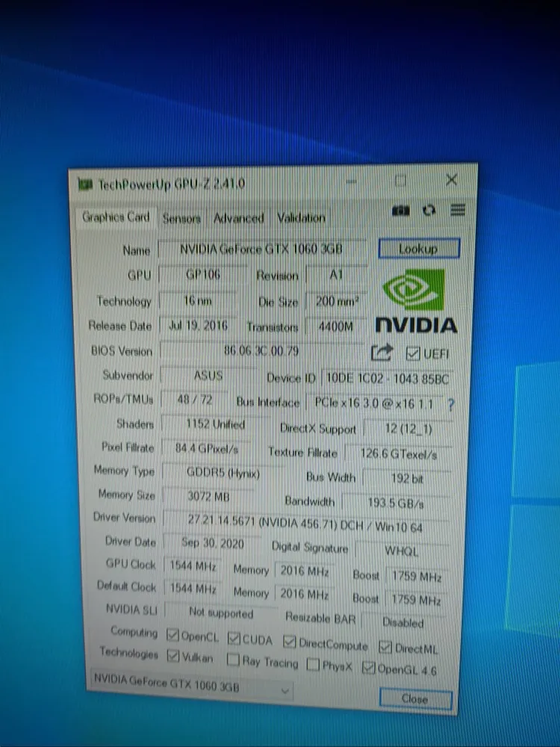Toggle the OpenCL checkbox
Screen dimensions: 560x747
(x=172, y=635)
